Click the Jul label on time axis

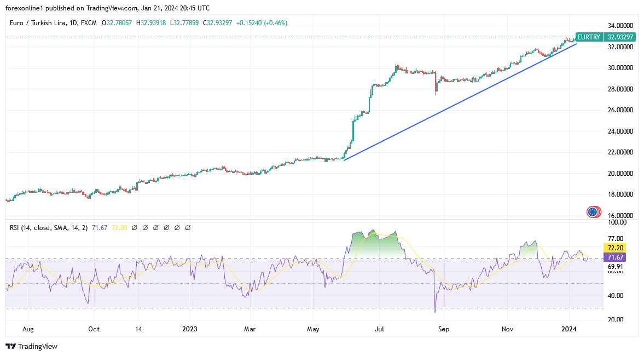379,329
